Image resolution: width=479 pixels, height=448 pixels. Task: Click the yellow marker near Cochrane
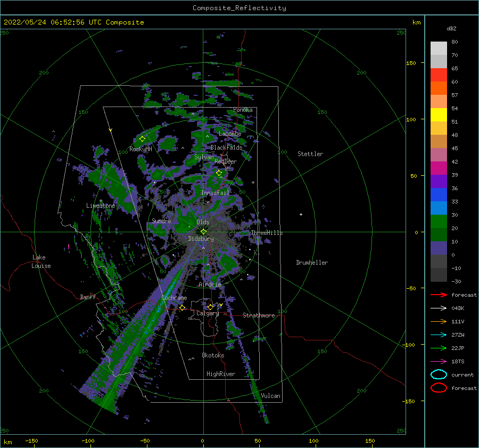click(182, 307)
